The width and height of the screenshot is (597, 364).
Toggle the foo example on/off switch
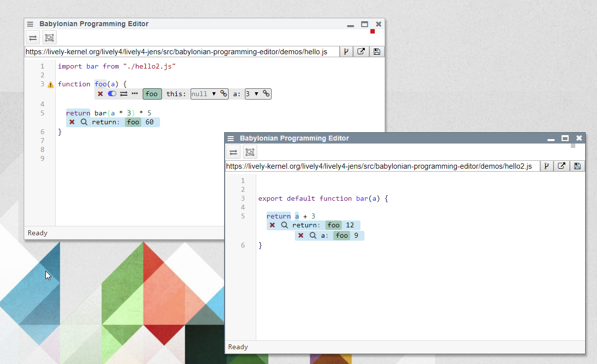point(112,94)
